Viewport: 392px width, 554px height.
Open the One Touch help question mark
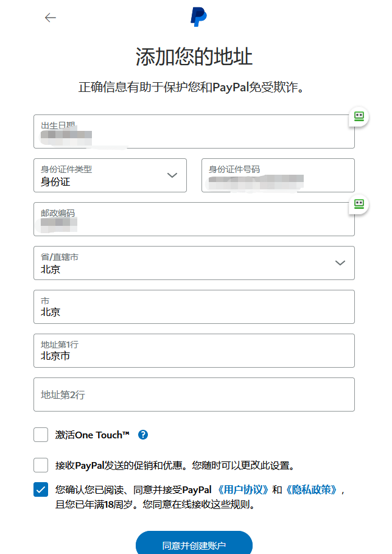(143, 435)
